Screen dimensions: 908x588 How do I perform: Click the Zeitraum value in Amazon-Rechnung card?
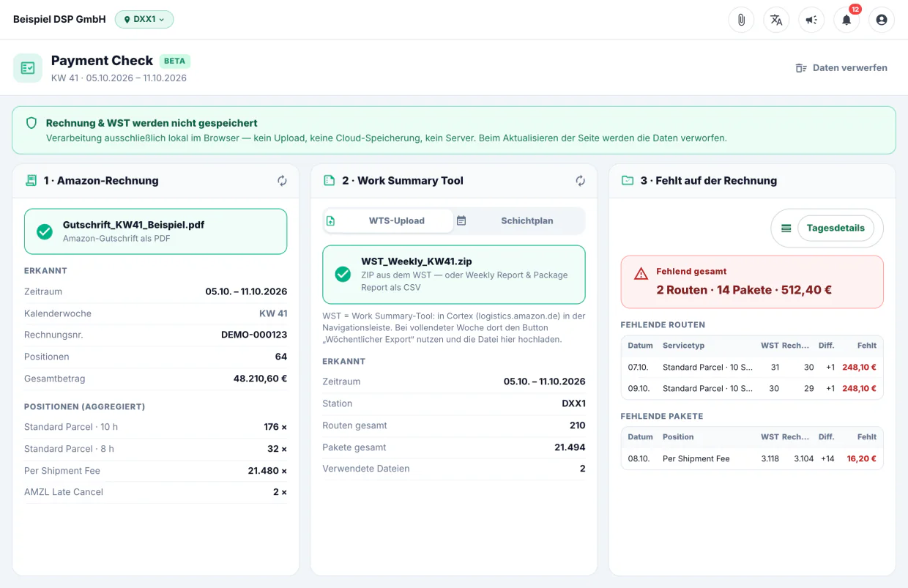tap(246, 291)
